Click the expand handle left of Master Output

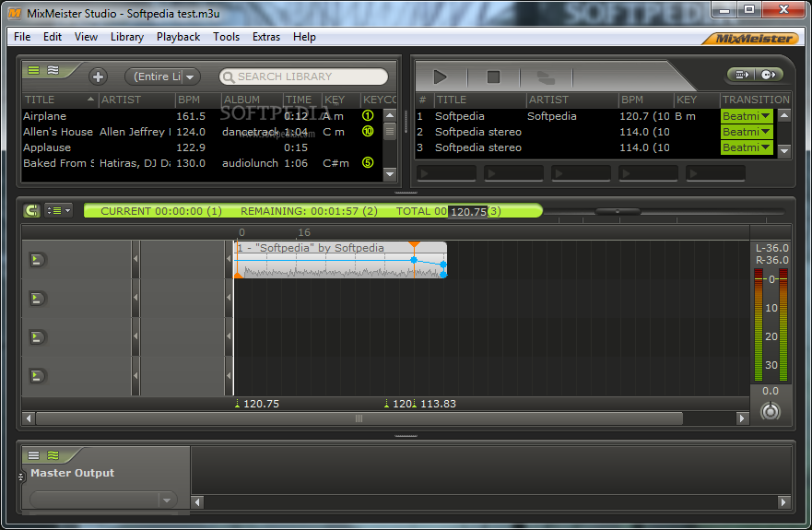(x=20, y=477)
